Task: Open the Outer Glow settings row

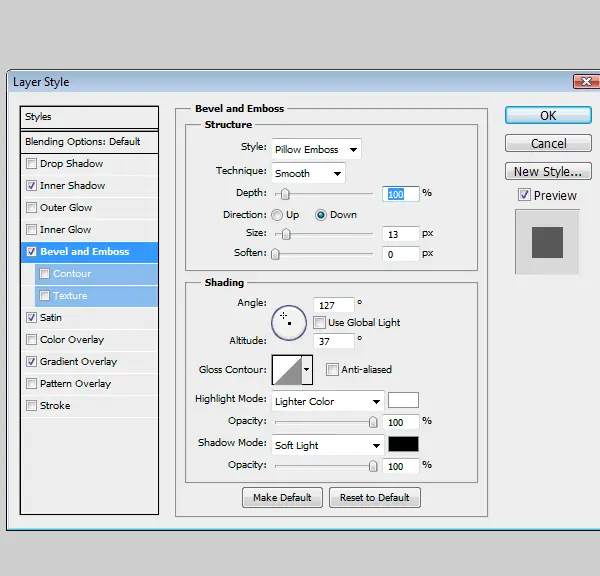Action: click(89, 208)
